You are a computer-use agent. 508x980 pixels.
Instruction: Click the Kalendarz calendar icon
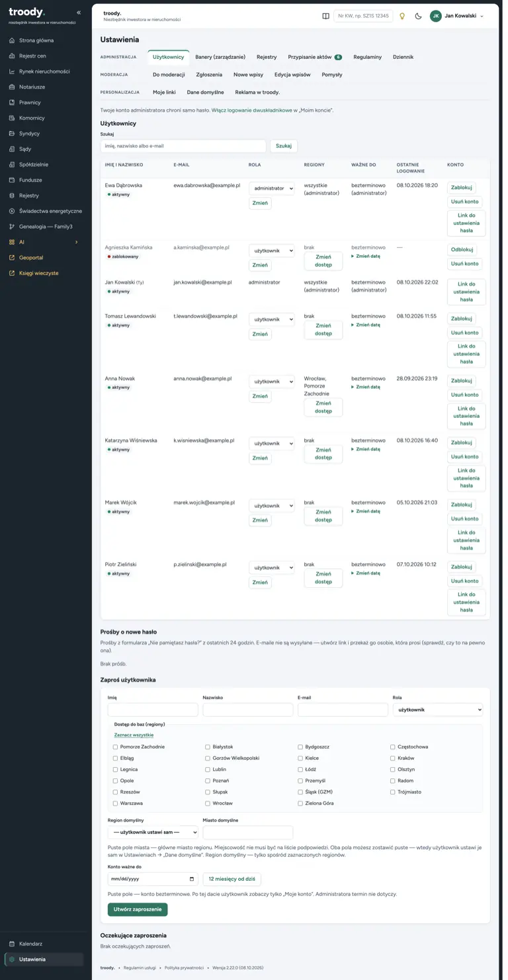(x=12, y=944)
